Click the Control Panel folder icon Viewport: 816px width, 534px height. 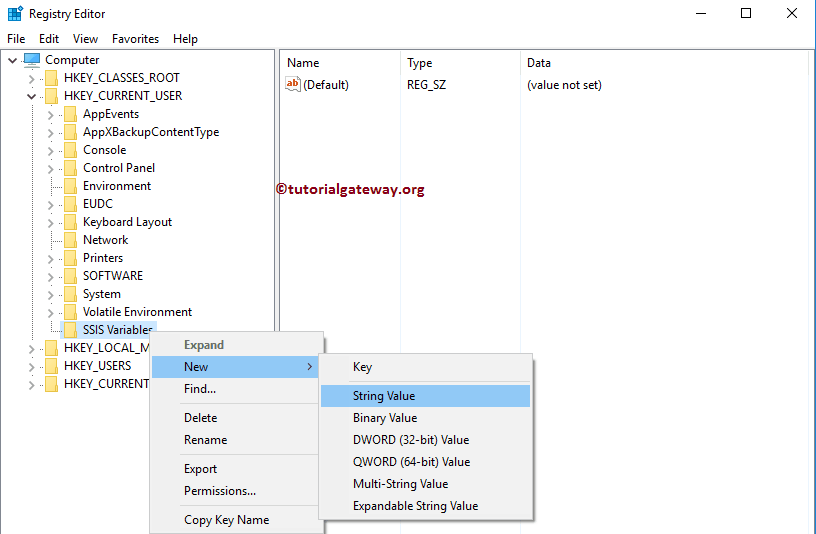point(70,168)
